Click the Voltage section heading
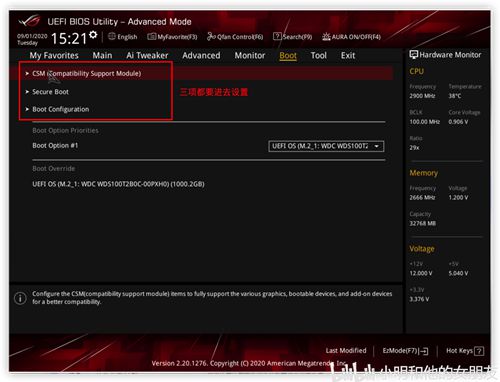Image resolution: width=500 pixels, height=382 pixels. (x=422, y=249)
